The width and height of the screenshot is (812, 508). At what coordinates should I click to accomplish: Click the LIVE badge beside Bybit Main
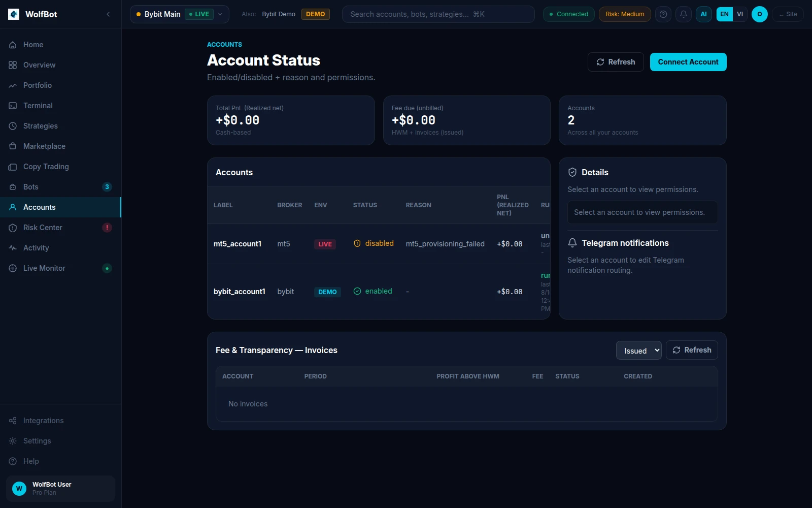[199, 14]
